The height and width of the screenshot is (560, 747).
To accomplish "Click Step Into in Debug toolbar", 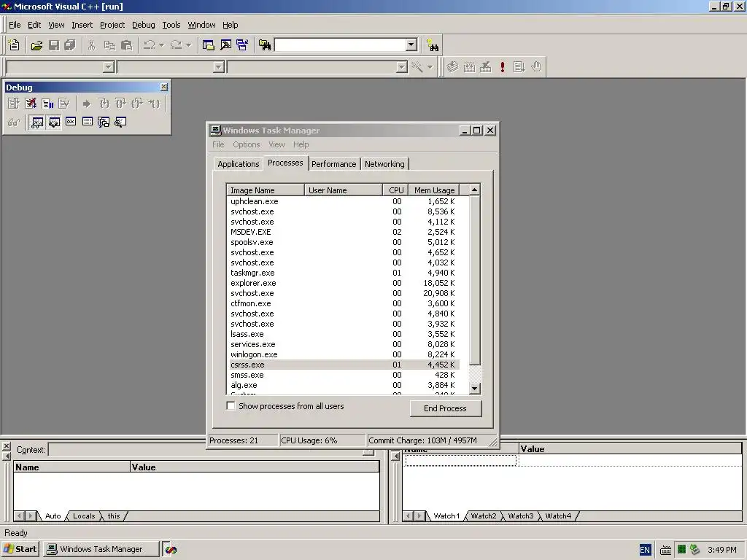I will coord(104,104).
